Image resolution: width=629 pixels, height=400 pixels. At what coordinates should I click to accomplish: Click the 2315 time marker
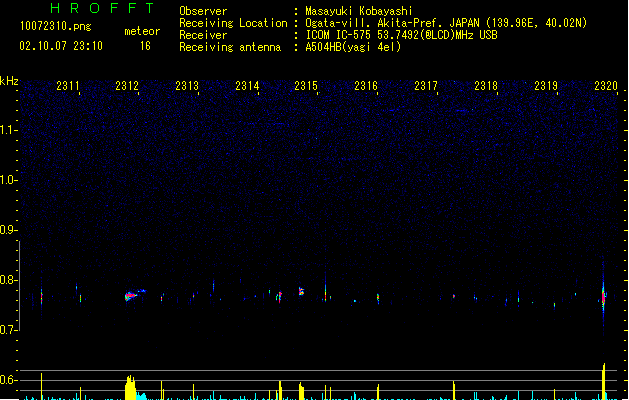click(306, 86)
